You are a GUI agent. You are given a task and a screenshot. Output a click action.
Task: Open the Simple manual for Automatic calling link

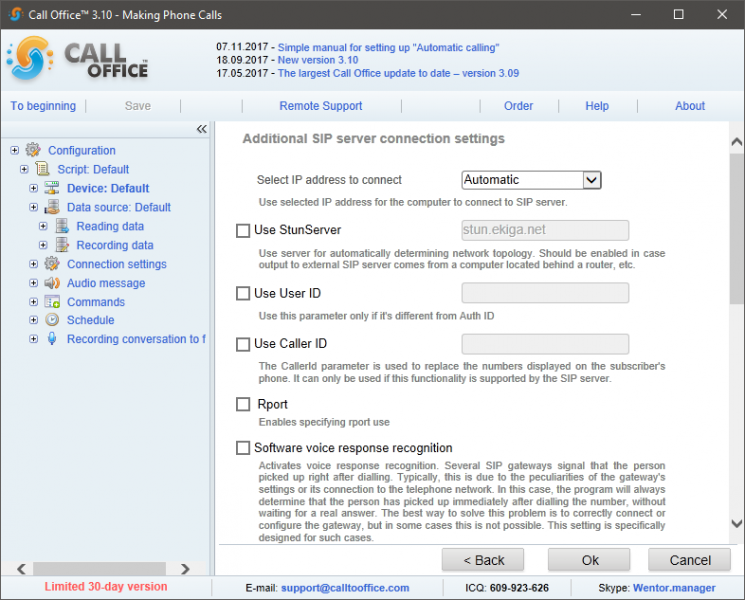388,48
